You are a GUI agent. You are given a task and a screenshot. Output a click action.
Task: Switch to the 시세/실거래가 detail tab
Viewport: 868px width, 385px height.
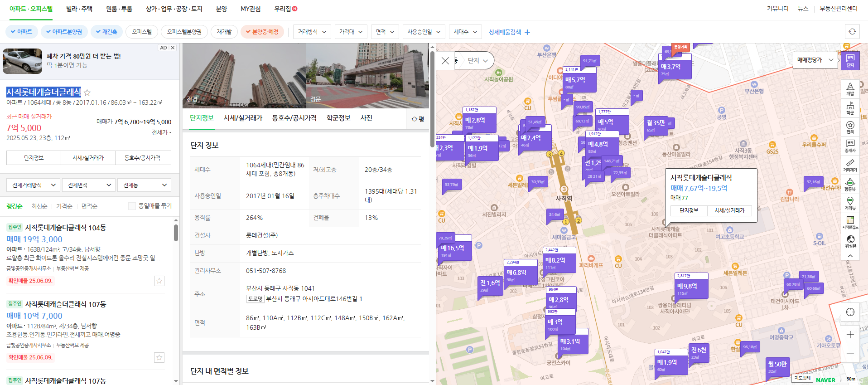[x=243, y=118]
